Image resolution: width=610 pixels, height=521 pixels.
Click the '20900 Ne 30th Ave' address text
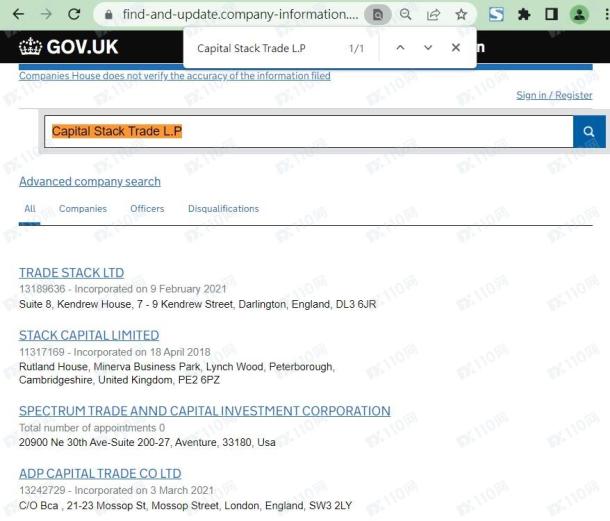(x=147, y=442)
